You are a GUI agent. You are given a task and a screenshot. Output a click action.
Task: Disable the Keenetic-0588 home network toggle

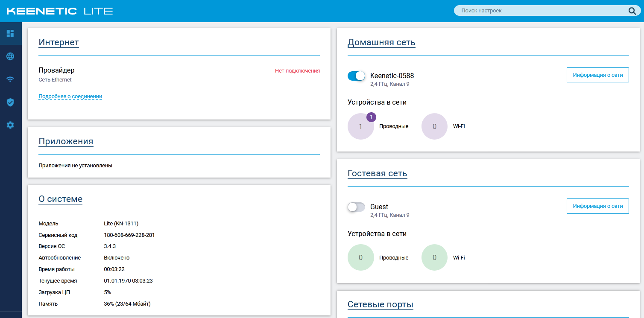pyautogui.click(x=356, y=76)
